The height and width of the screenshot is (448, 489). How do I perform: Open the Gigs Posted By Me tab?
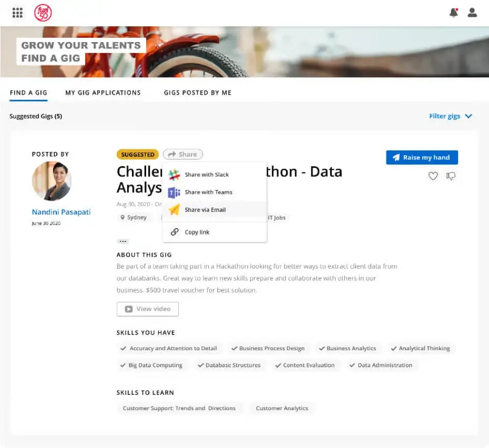pyautogui.click(x=197, y=93)
